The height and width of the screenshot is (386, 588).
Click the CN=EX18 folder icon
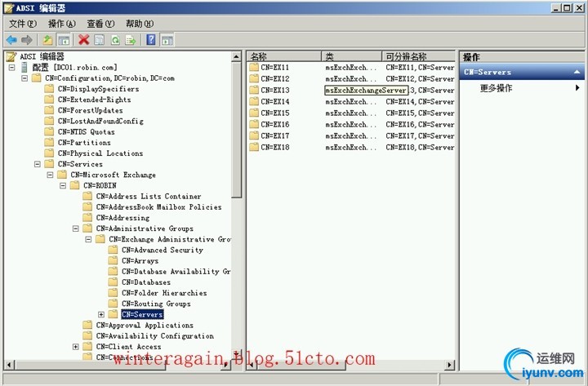tap(254, 147)
